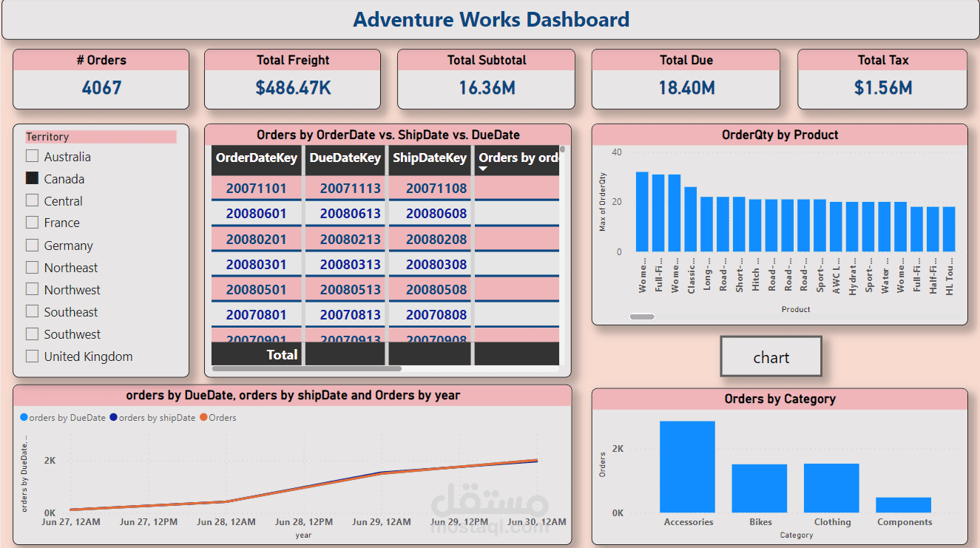Viewport: 980px width, 548px height.
Task: Click the orders by shipDate legend marker
Action: 114,418
